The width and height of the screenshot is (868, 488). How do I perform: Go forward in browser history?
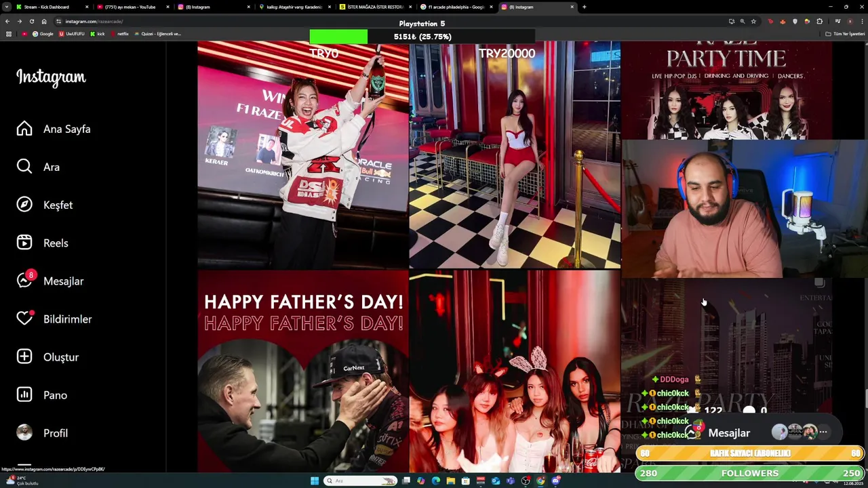[20, 22]
